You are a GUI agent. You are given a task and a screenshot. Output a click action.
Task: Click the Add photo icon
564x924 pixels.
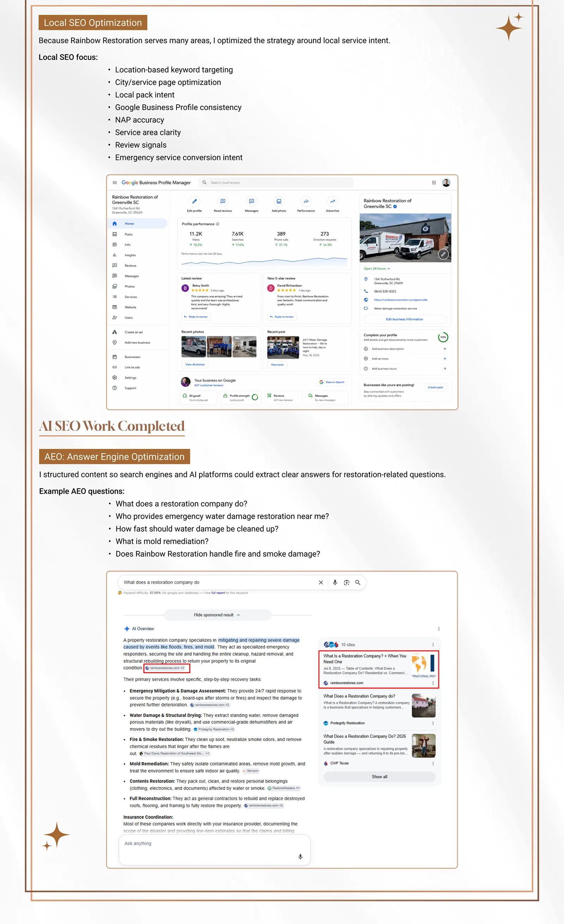coord(278,201)
